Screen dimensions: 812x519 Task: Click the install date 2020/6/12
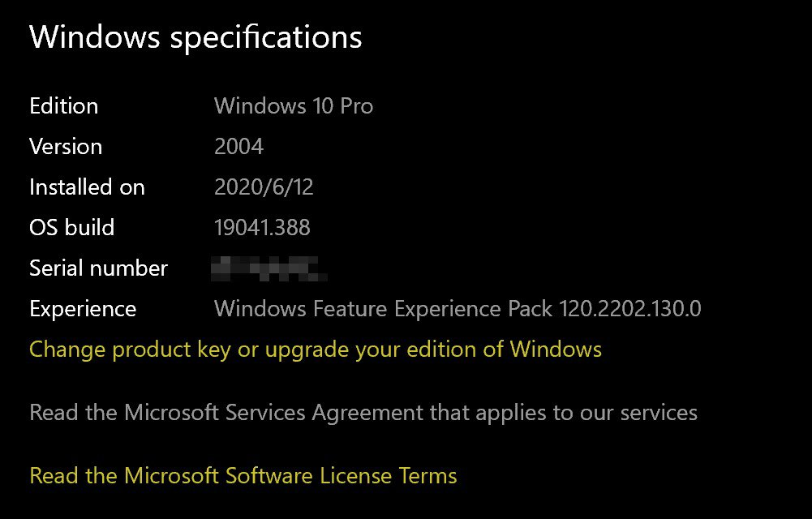pos(264,187)
